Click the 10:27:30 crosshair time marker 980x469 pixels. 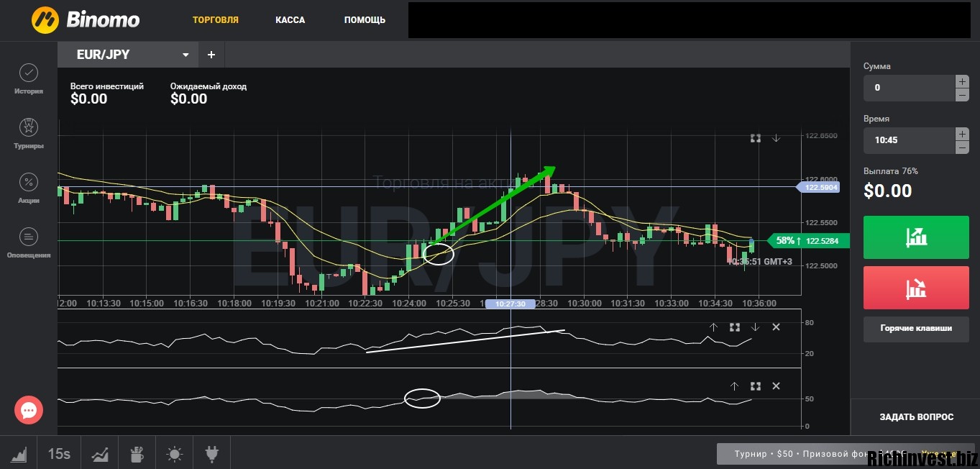[510, 304]
